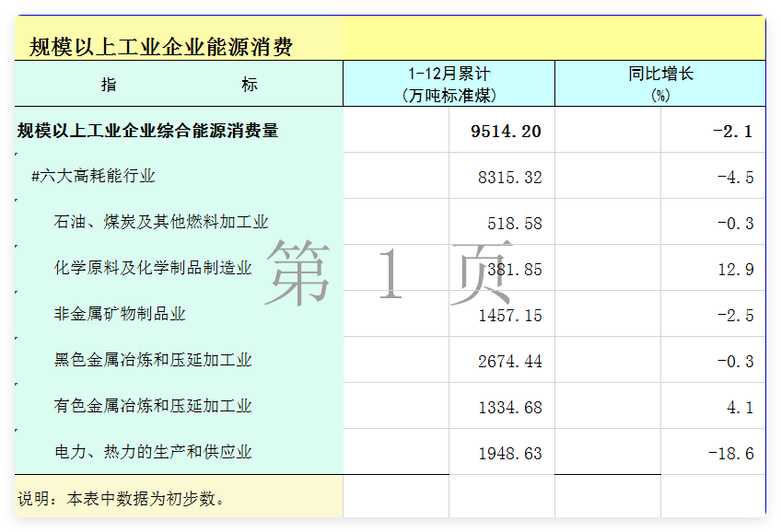Click the note 说明：本表中数据为初步数。
Viewport: 781px width, 532px height.
point(122,498)
